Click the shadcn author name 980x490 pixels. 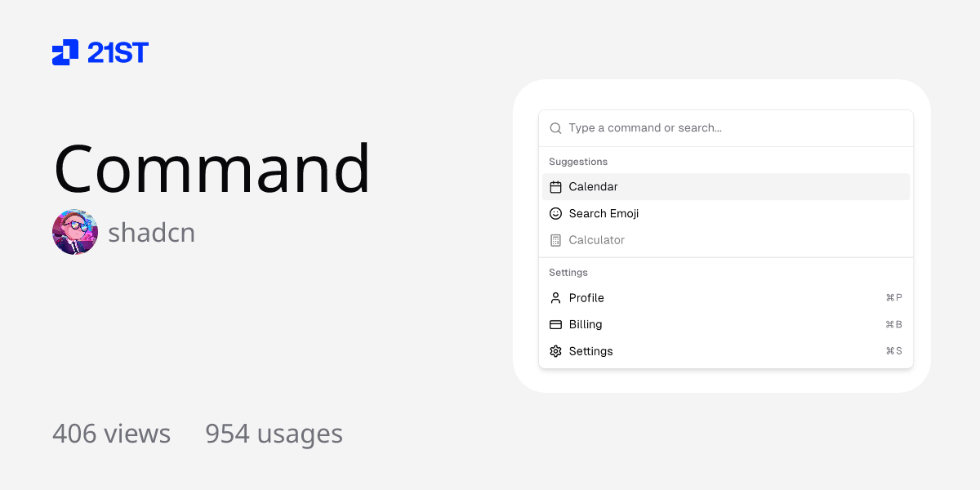[x=152, y=232]
